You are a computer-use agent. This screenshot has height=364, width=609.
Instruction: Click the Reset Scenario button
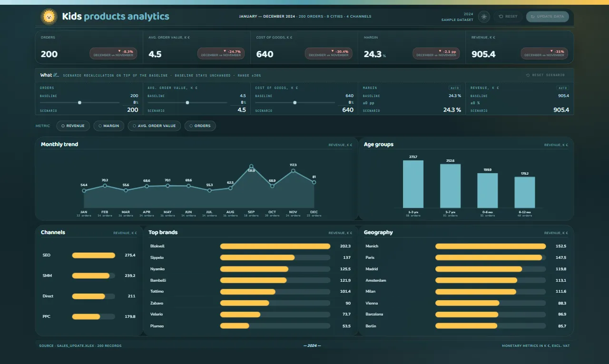(x=545, y=75)
